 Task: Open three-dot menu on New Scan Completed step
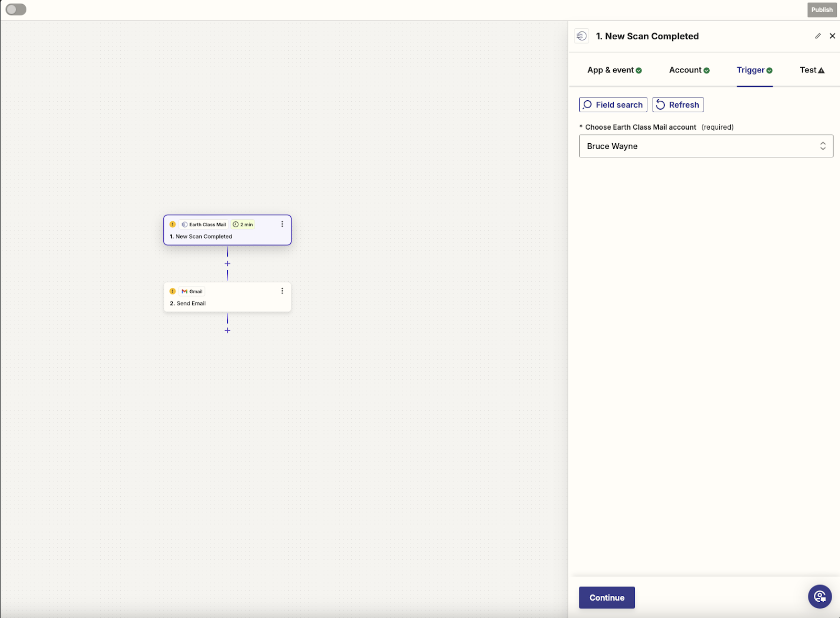(x=282, y=224)
